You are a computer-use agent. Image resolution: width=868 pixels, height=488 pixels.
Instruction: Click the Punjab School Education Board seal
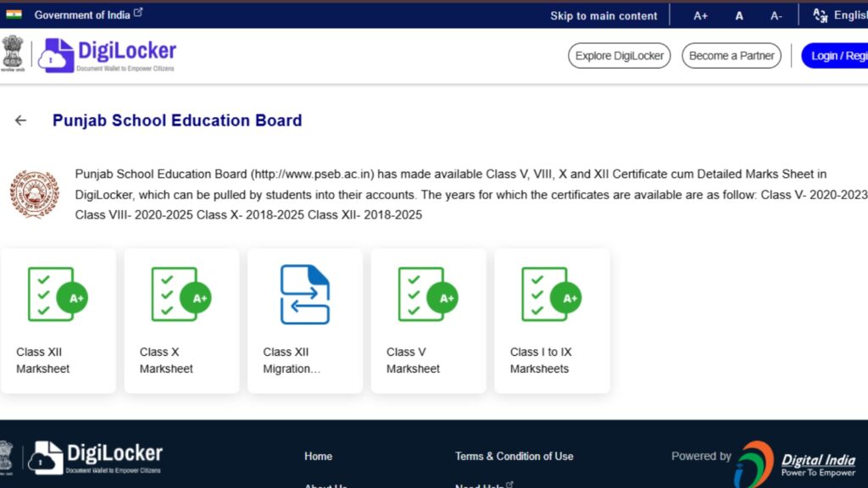tap(34, 194)
